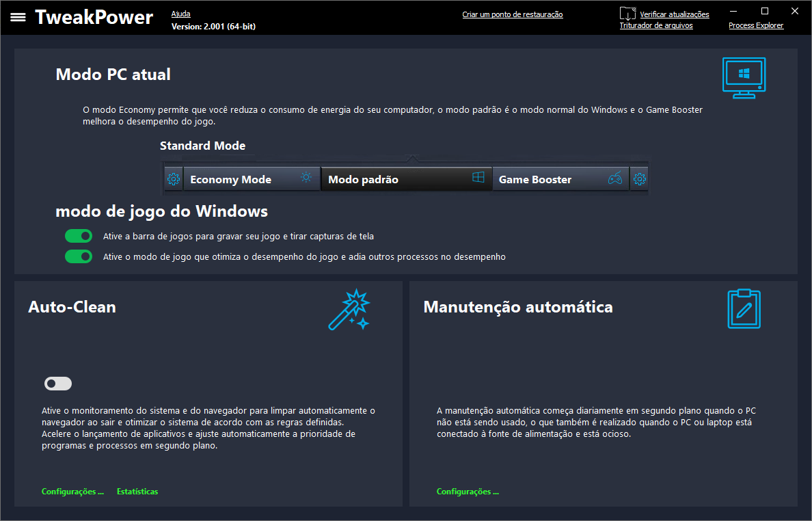The image size is (812, 521).
Task: Open the hamburger main menu
Action: pos(18,17)
